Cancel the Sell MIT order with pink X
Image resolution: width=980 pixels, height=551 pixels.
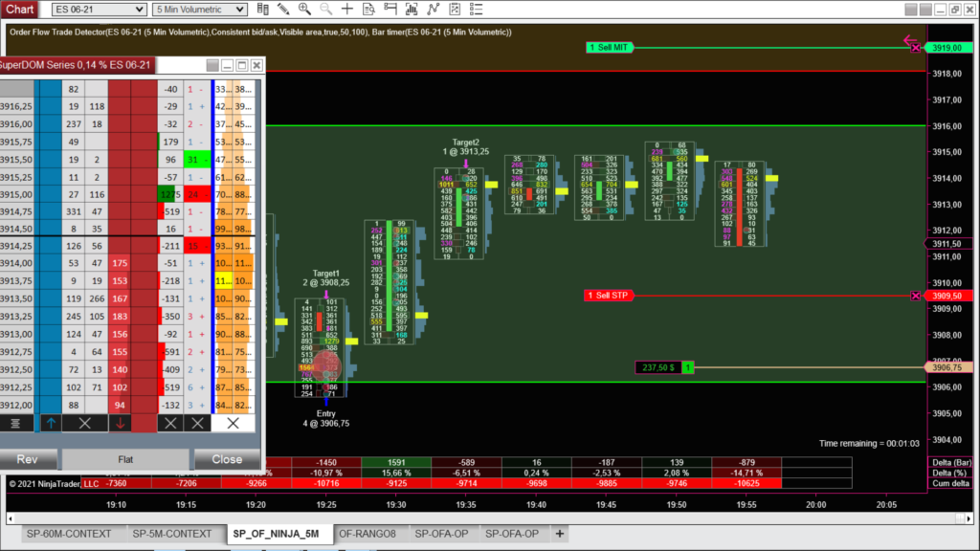tap(916, 48)
